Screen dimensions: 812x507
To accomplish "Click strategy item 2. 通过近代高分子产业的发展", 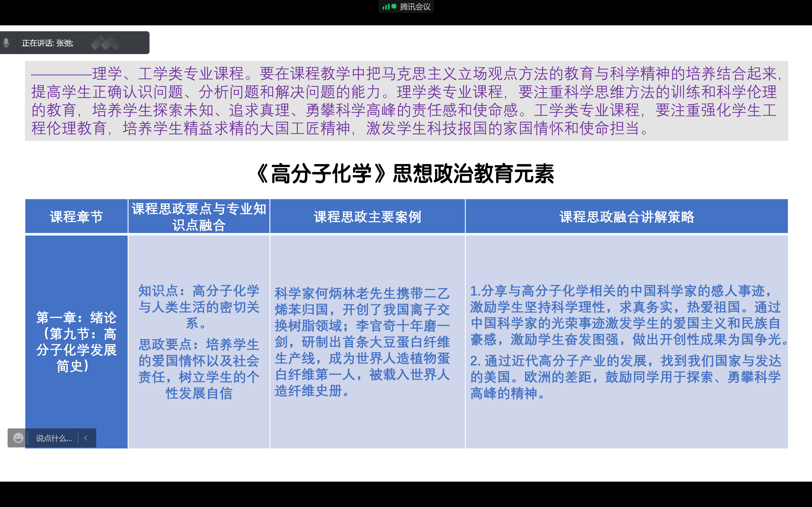I will [x=626, y=377].
